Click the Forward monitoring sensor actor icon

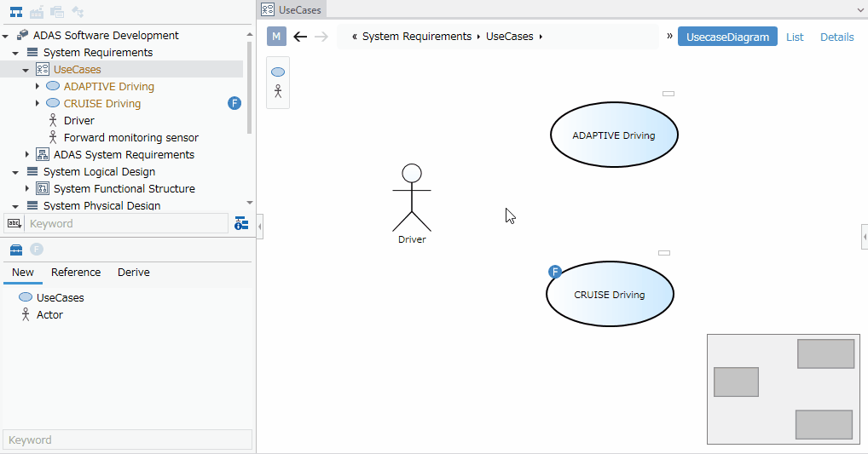click(53, 137)
